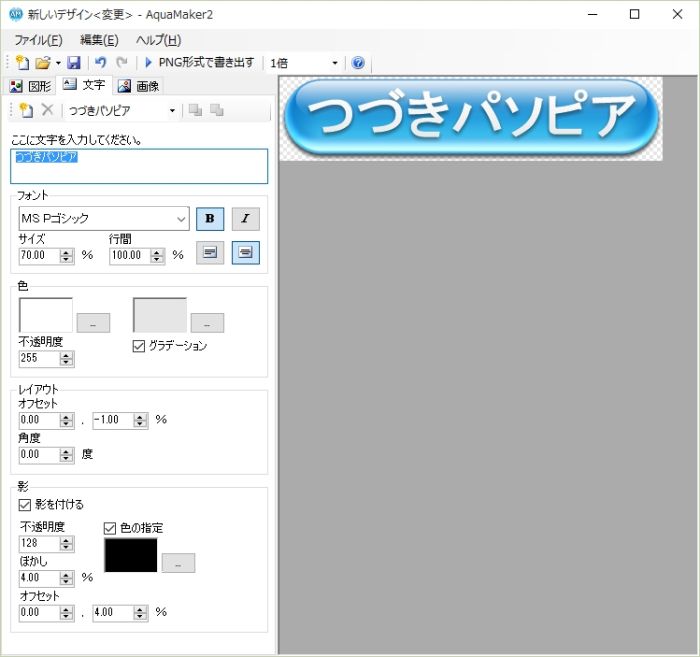Viewport: 700px width, 657px height.
Task: Save the design with the floppy icon
Action: (74, 63)
